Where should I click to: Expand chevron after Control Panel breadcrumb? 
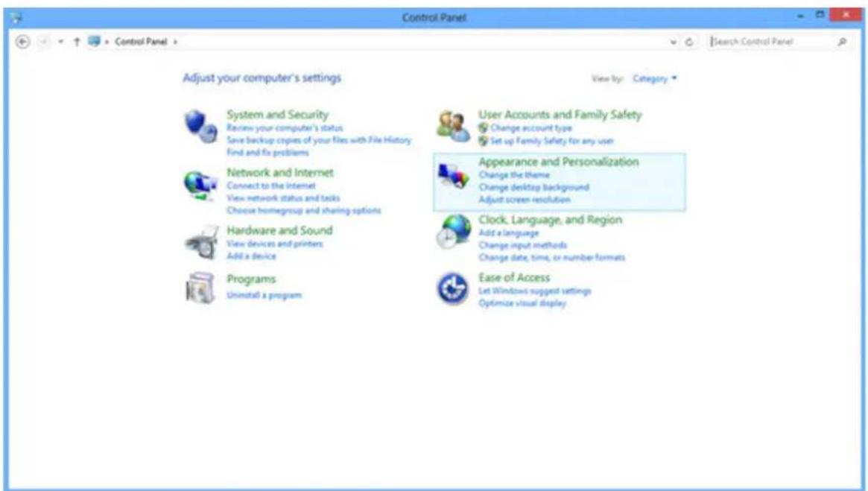click(176, 42)
